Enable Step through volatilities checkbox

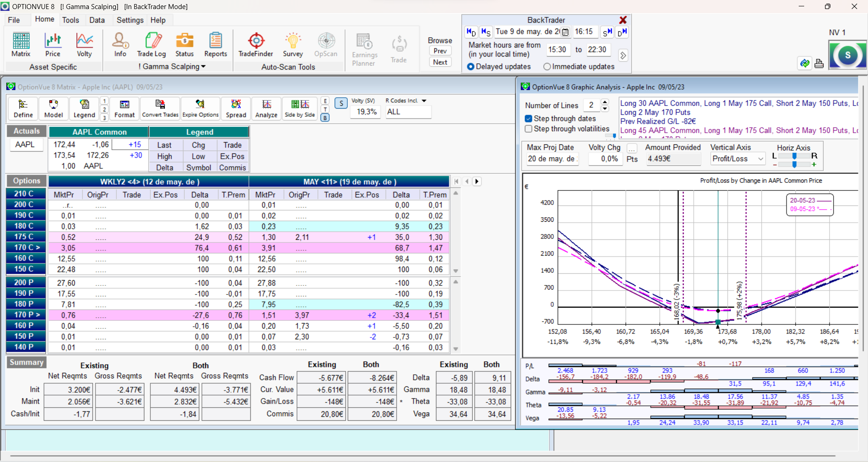click(x=528, y=129)
